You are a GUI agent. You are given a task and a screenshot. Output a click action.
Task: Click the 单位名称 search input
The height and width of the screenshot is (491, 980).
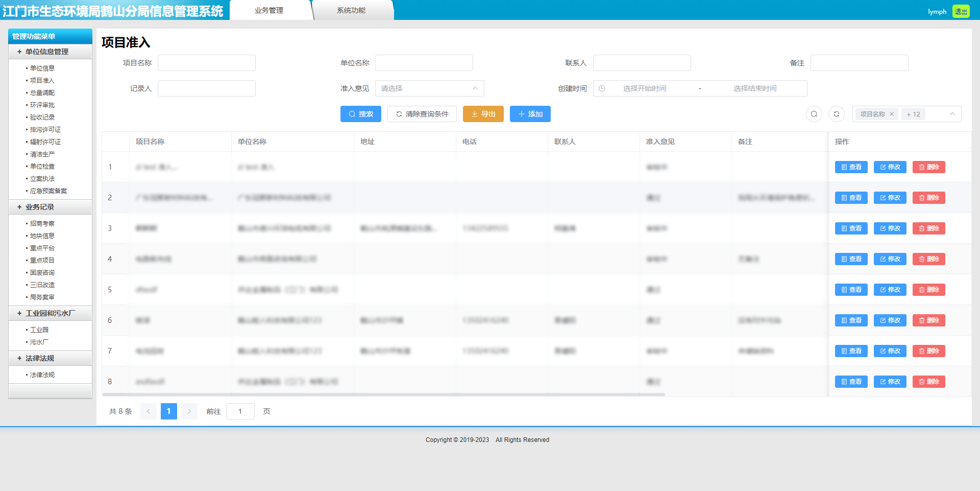click(x=424, y=63)
